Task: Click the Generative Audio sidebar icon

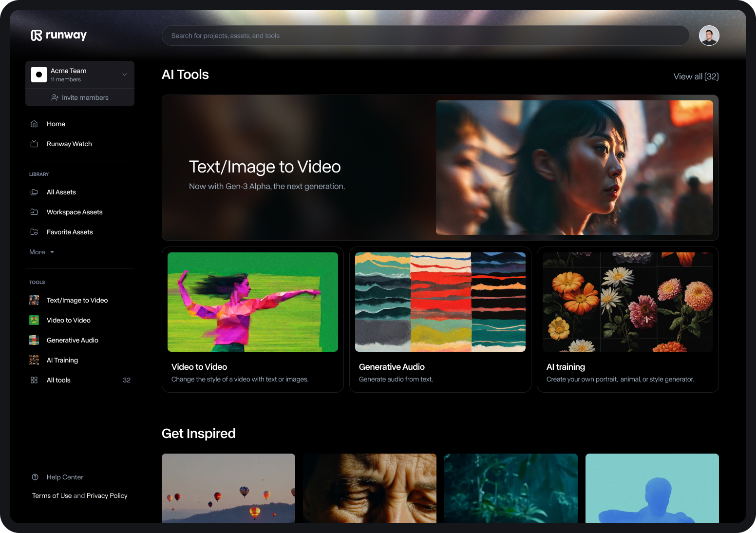Action: (x=34, y=340)
